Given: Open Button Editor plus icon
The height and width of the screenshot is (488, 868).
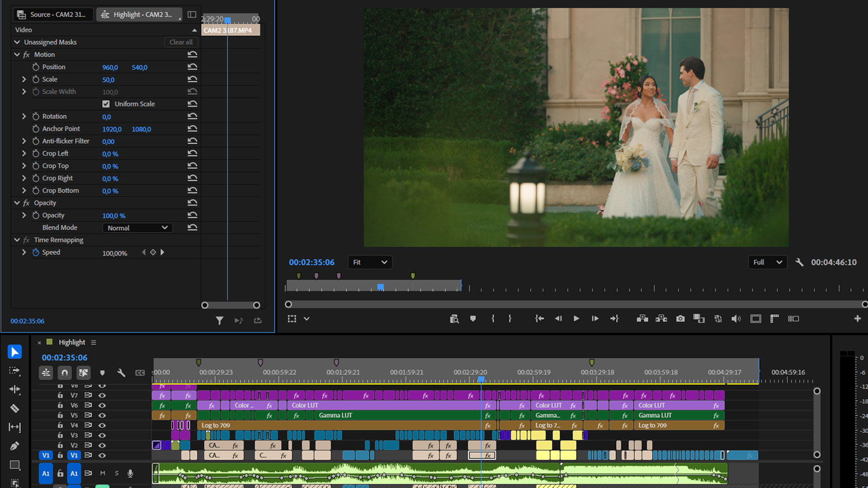Looking at the screenshot, I should [858, 319].
